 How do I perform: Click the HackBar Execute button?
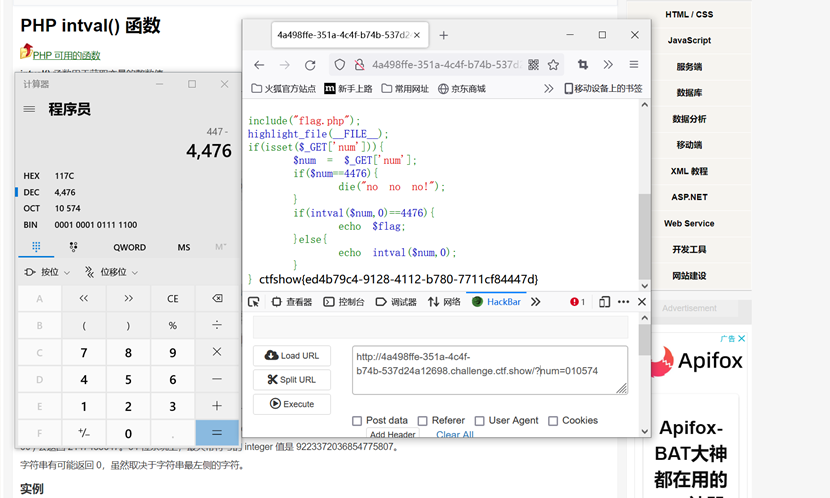pyautogui.click(x=292, y=404)
